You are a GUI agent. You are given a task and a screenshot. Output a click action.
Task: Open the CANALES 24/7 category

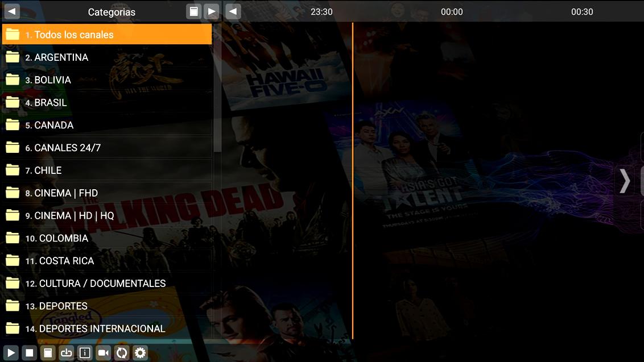click(x=107, y=147)
